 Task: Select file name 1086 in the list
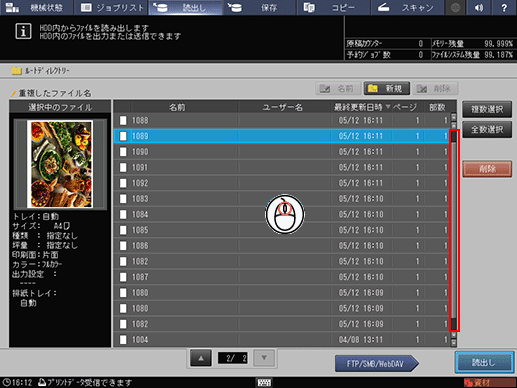(140, 246)
